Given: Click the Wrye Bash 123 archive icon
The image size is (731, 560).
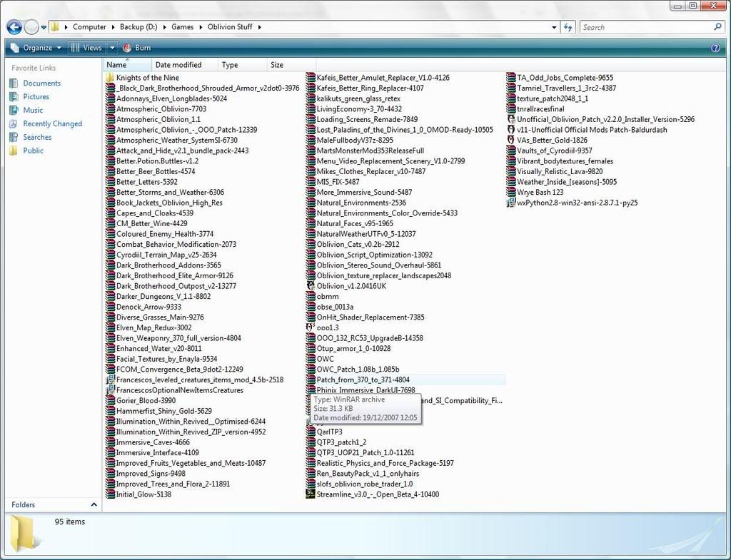Looking at the screenshot, I should (x=511, y=193).
